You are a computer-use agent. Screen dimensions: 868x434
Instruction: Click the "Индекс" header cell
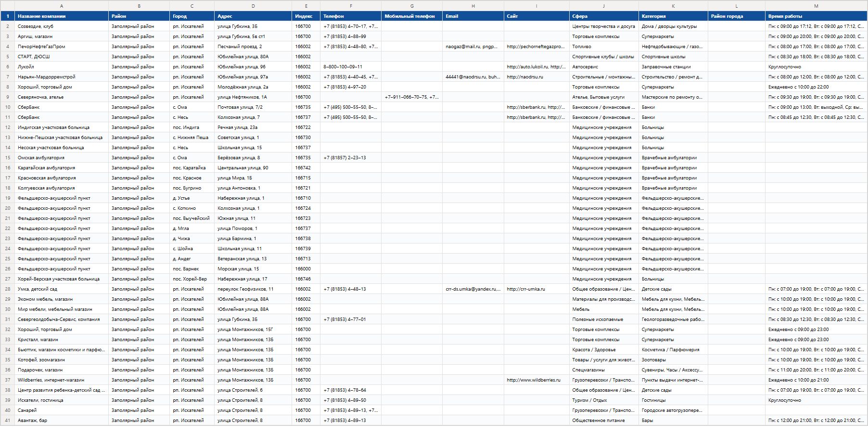[x=306, y=16]
